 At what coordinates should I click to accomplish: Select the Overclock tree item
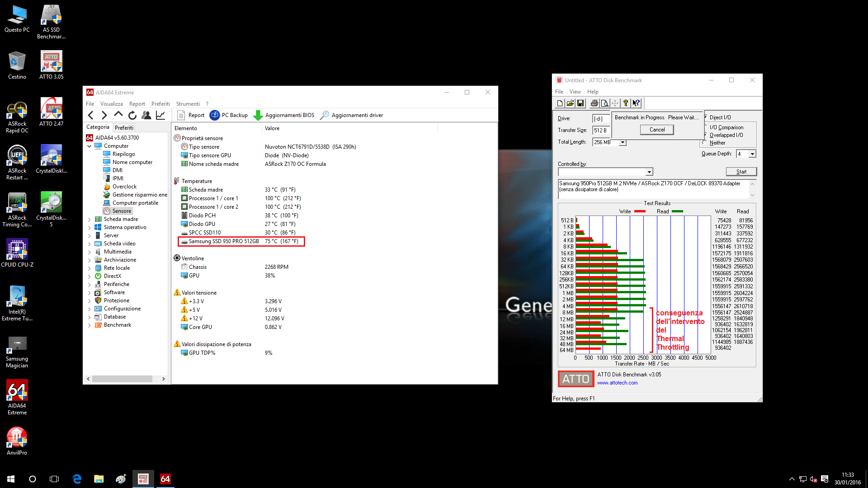[124, 187]
